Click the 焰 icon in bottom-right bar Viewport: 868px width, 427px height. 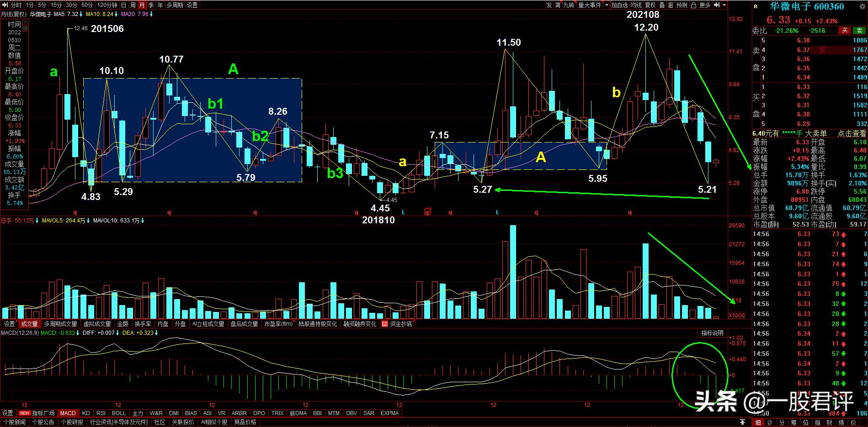(x=805, y=422)
